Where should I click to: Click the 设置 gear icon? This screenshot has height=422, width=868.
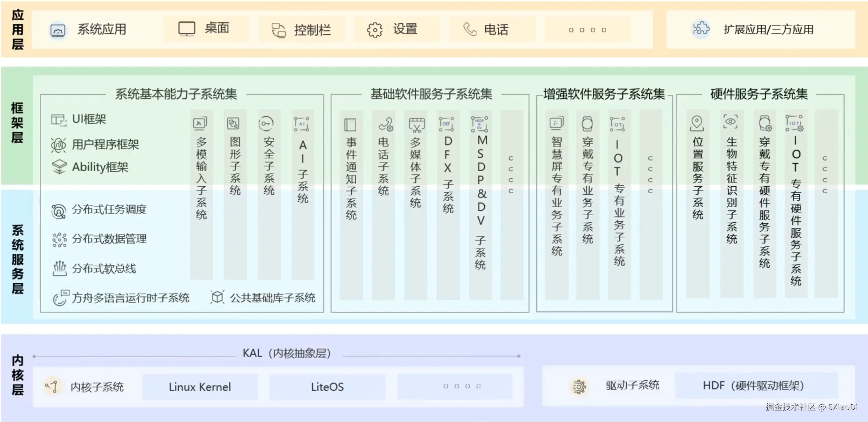(x=375, y=30)
